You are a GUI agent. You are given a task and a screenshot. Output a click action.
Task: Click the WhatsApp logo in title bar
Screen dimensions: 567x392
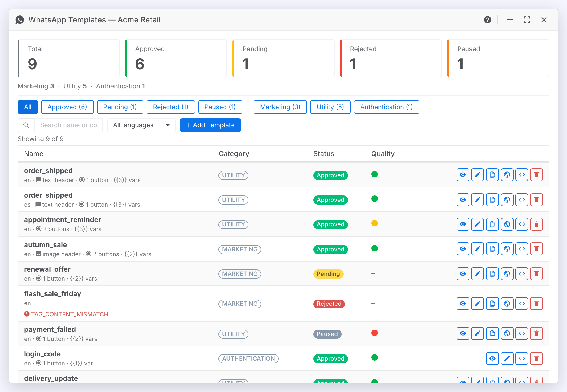click(20, 20)
